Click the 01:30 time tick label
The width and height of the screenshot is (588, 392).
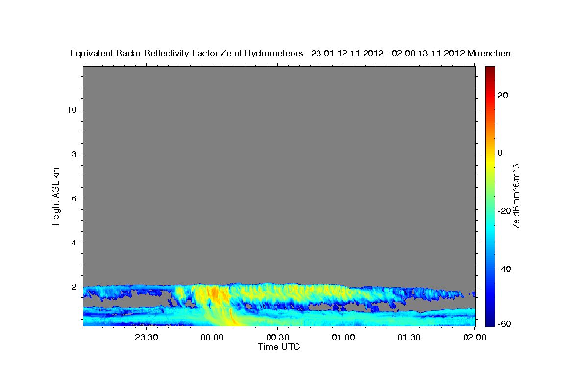coord(409,337)
